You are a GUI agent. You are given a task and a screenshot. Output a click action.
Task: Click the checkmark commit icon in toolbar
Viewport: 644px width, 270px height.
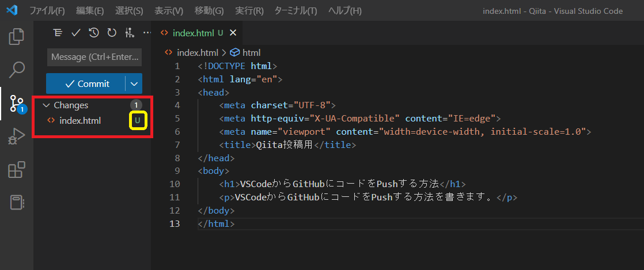[75, 33]
